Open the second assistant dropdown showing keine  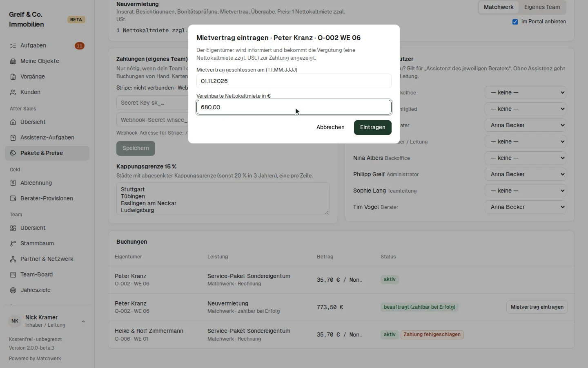coord(526,109)
